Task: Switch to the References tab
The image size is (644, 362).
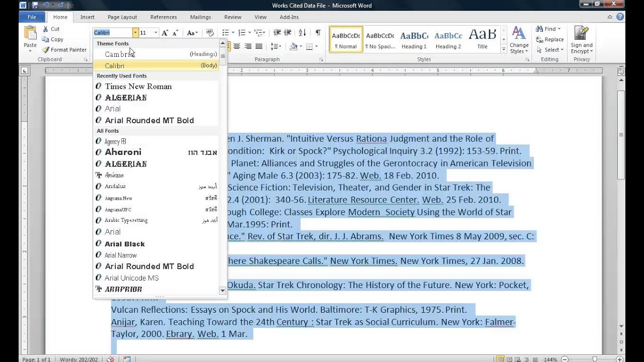Action: point(164,17)
